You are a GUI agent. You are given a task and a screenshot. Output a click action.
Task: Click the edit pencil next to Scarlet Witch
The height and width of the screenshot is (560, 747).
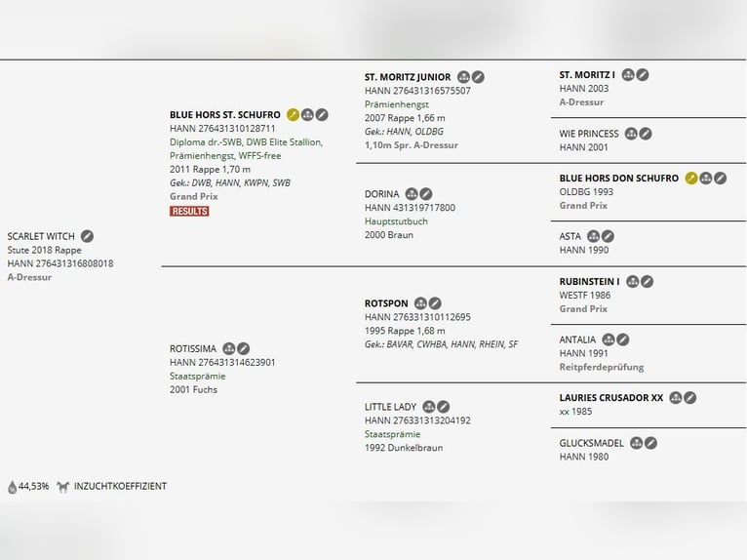[x=87, y=236]
